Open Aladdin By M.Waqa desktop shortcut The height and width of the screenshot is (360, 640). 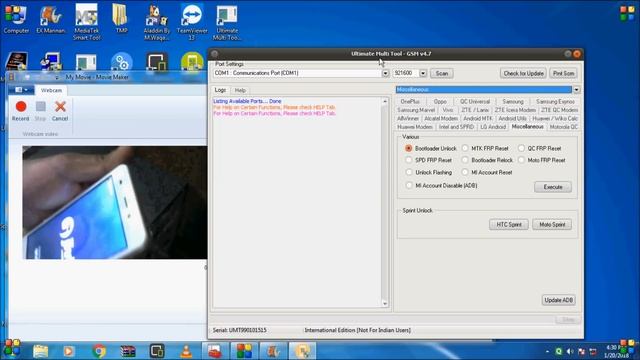click(156, 22)
